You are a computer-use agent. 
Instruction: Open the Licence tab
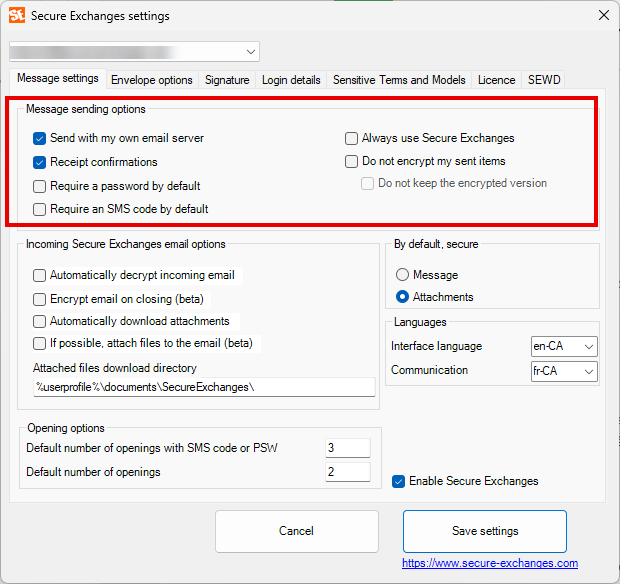(x=497, y=80)
